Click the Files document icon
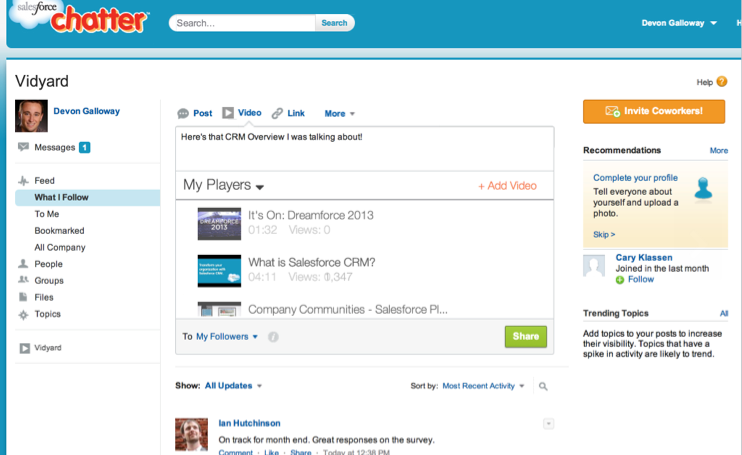This screenshot has width=742, height=455. click(23, 297)
